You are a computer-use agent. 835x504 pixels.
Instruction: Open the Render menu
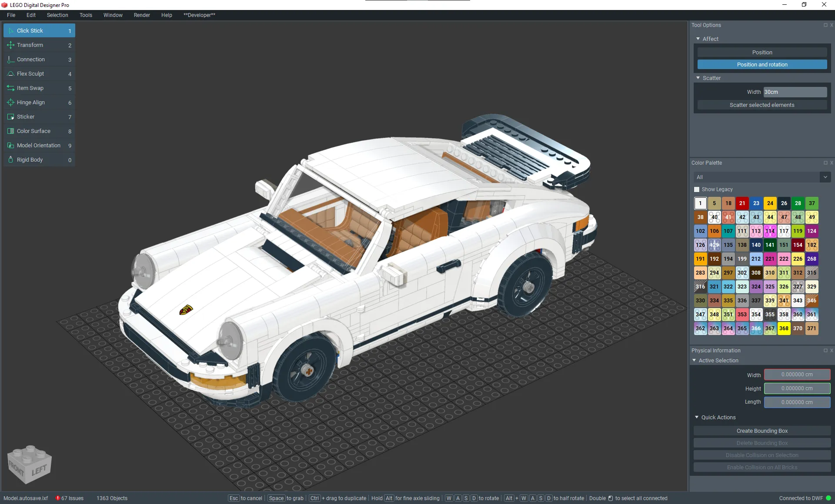tap(142, 15)
